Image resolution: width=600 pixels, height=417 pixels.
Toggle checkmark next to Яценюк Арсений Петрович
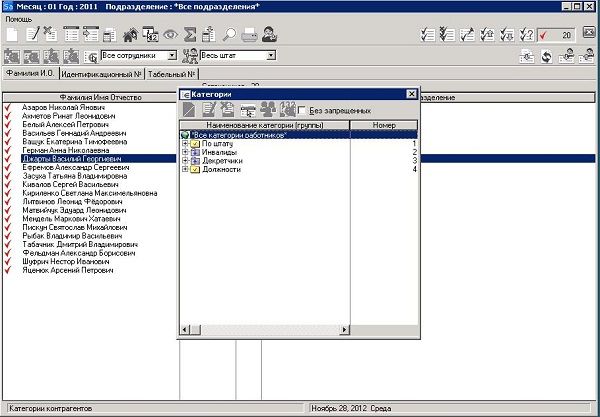[x=8, y=271]
